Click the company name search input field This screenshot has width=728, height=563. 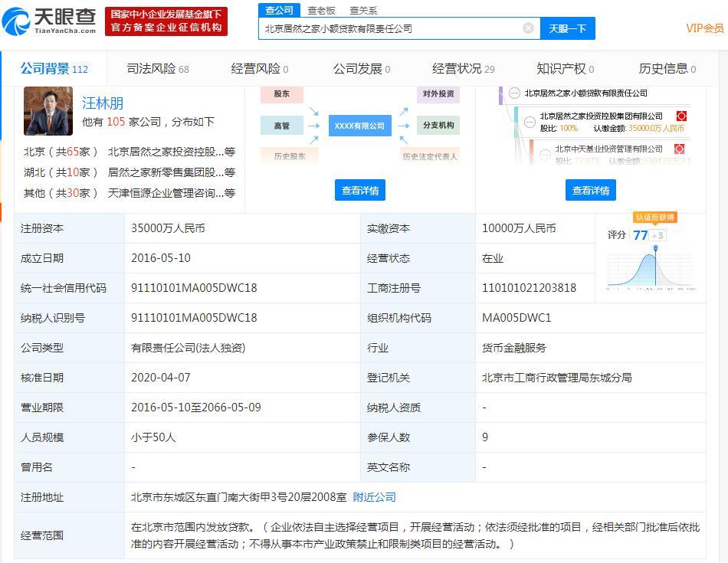[x=391, y=28]
